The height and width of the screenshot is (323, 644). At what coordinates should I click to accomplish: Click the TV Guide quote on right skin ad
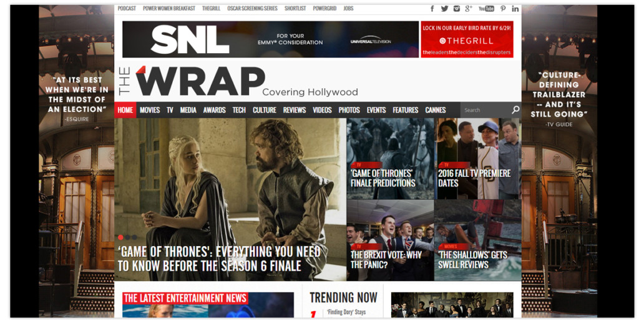click(559, 99)
